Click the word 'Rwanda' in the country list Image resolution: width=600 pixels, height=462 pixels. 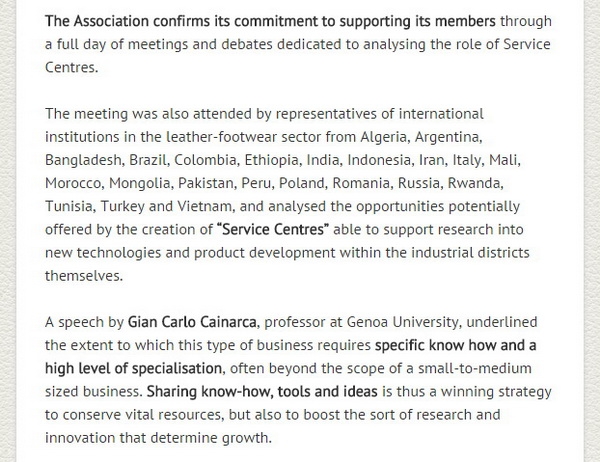point(474,183)
